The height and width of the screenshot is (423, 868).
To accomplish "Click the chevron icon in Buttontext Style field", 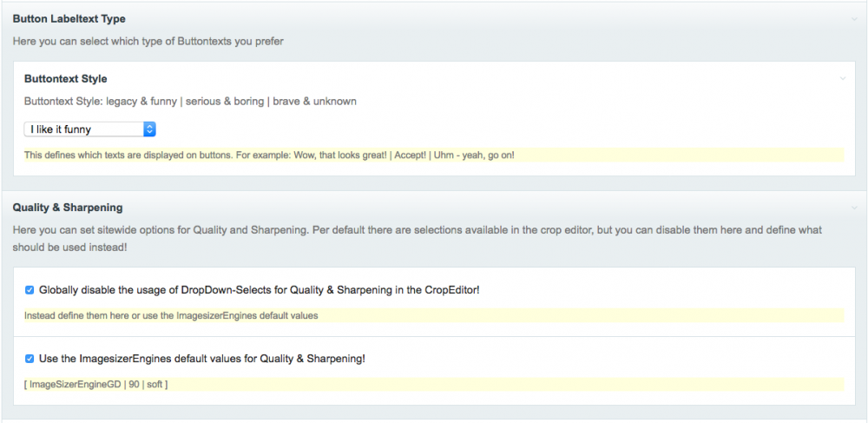I will (x=842, y=79).
